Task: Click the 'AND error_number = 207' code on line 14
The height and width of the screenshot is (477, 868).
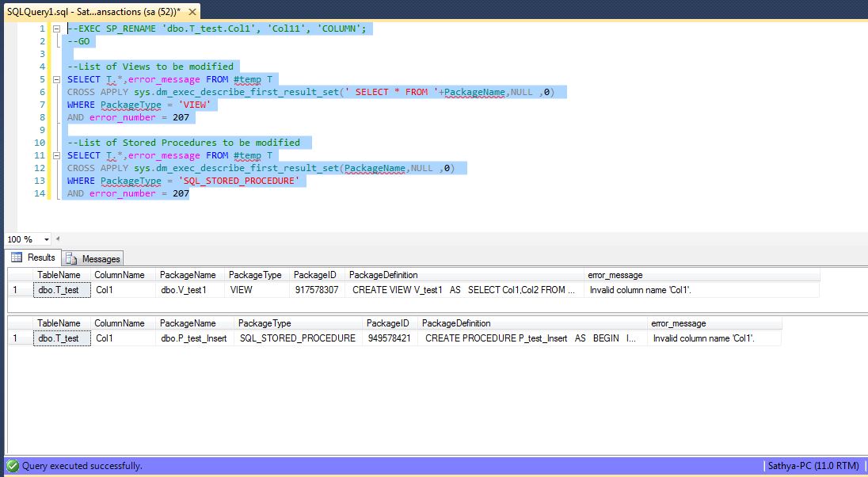Action: 128,194
